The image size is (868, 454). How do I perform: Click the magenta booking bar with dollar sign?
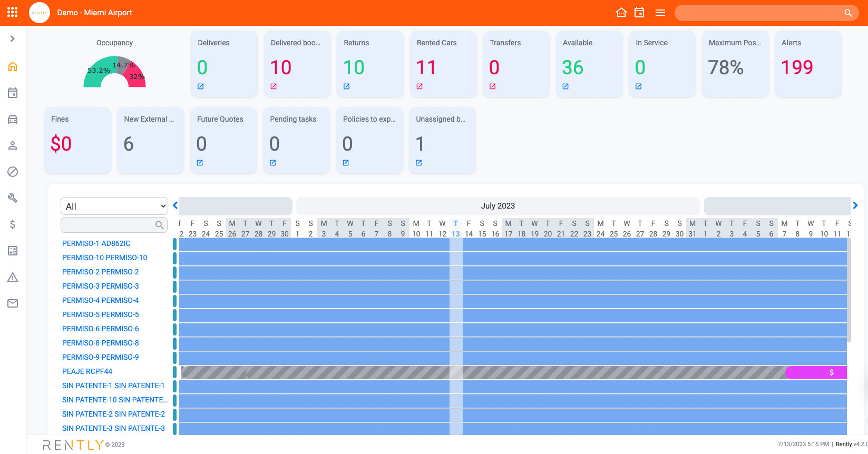tap(816, 372)
